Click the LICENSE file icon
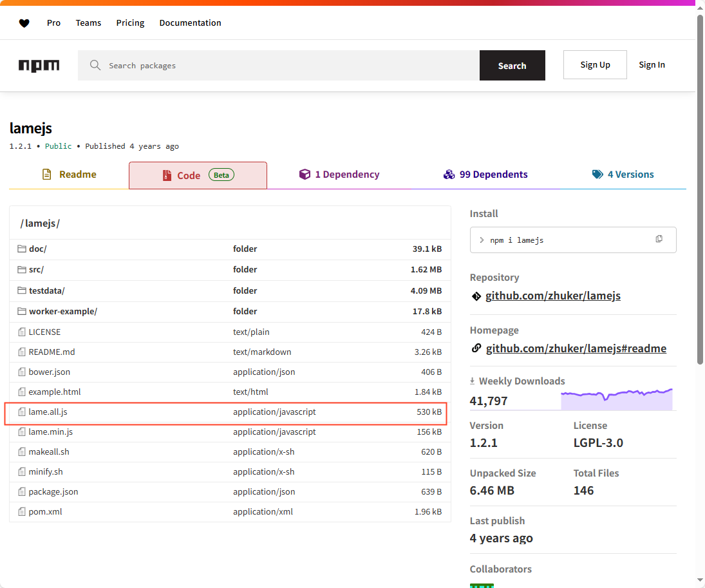 pyautogui.click(x=22, y=332)
